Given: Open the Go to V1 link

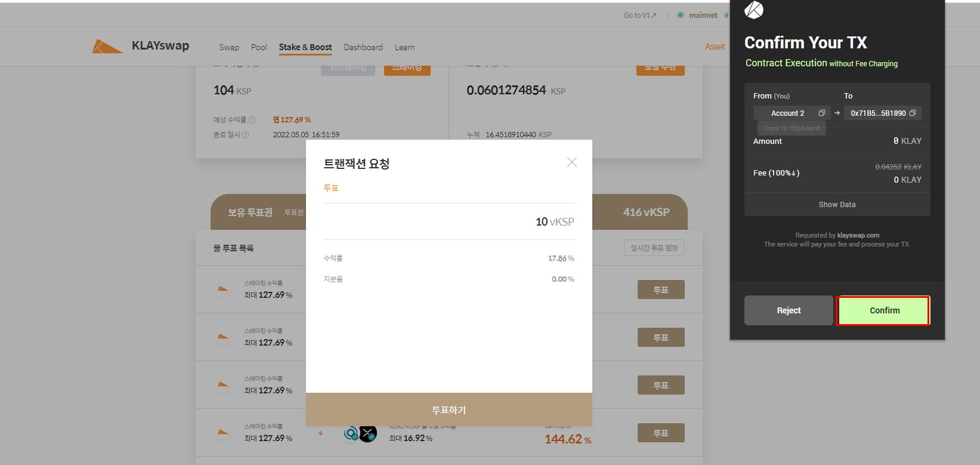Looking at the screenshot, I should coord(639,16).
